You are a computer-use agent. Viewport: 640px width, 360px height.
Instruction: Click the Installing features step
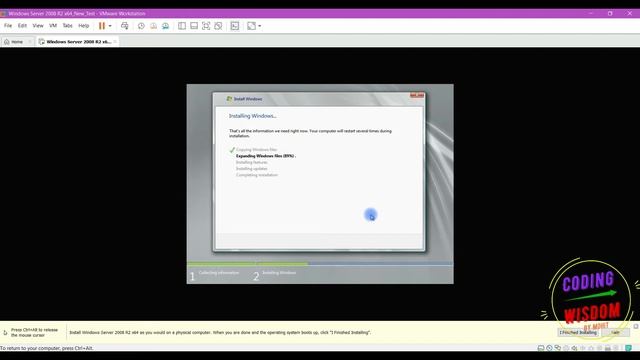point(251,162)
